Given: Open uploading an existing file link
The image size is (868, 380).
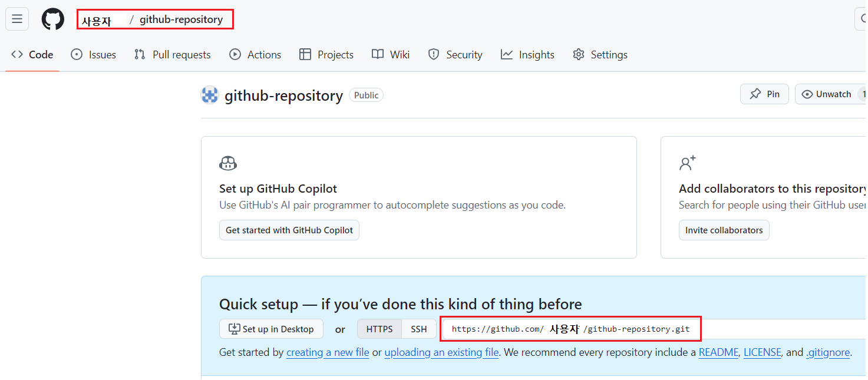Looking at the screenshot, I should pos(442,352).
